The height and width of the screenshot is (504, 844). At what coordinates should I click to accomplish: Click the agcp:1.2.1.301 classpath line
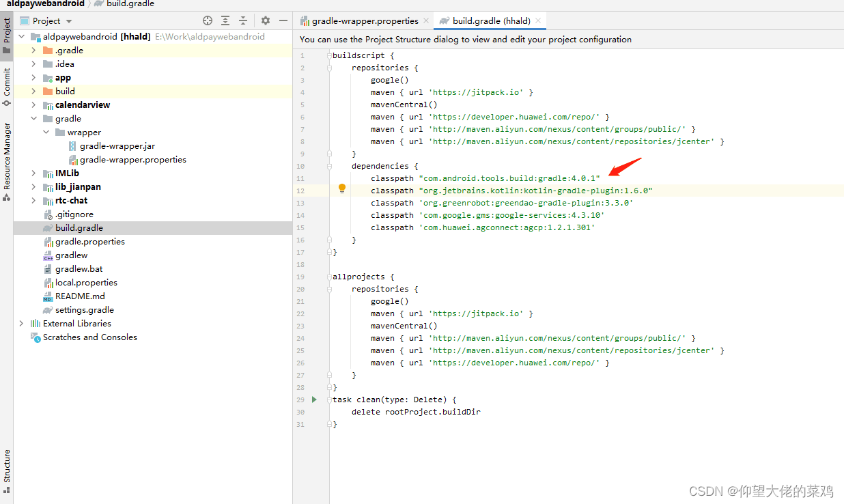483,227
